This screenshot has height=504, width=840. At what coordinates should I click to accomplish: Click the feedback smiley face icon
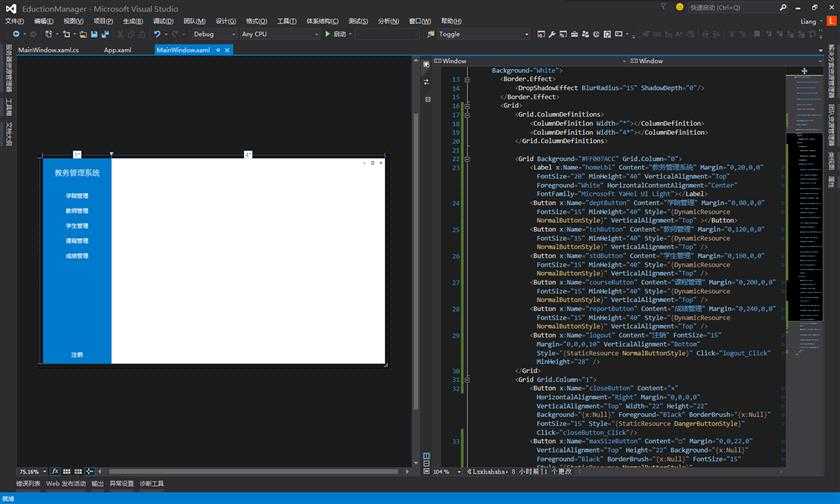pos(679,7)
